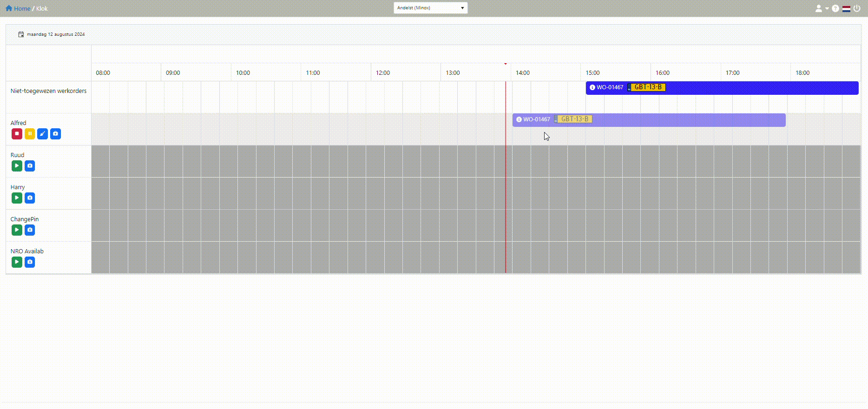
Task: Open the help question mark icon
Action: (x=835, y=8)
